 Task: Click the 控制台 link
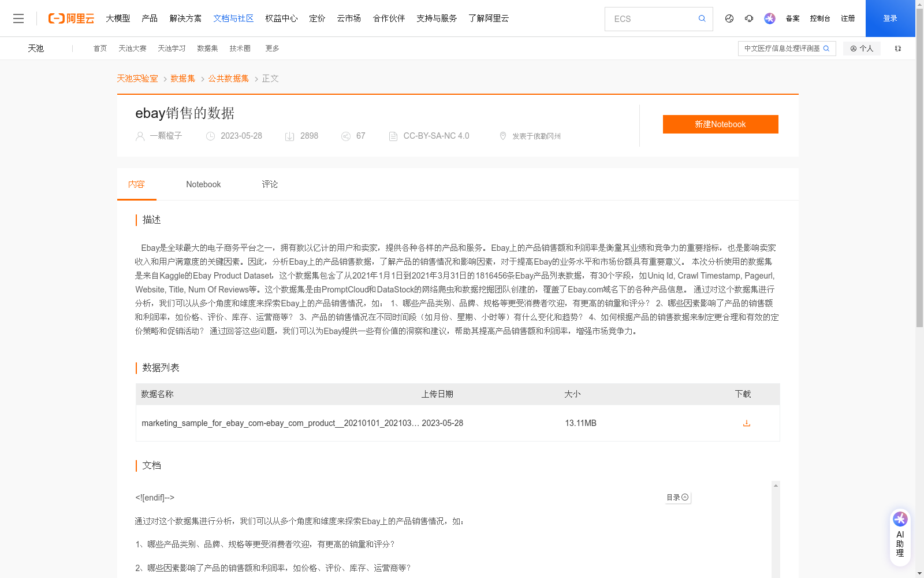pyautogui.click(x=819, y=18)
